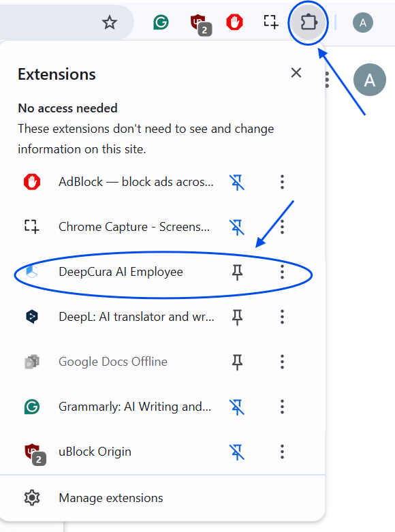Open more options for Google Docs Offline
The height and width of the screenshot is (532, 395).
[x=282, y=362]
